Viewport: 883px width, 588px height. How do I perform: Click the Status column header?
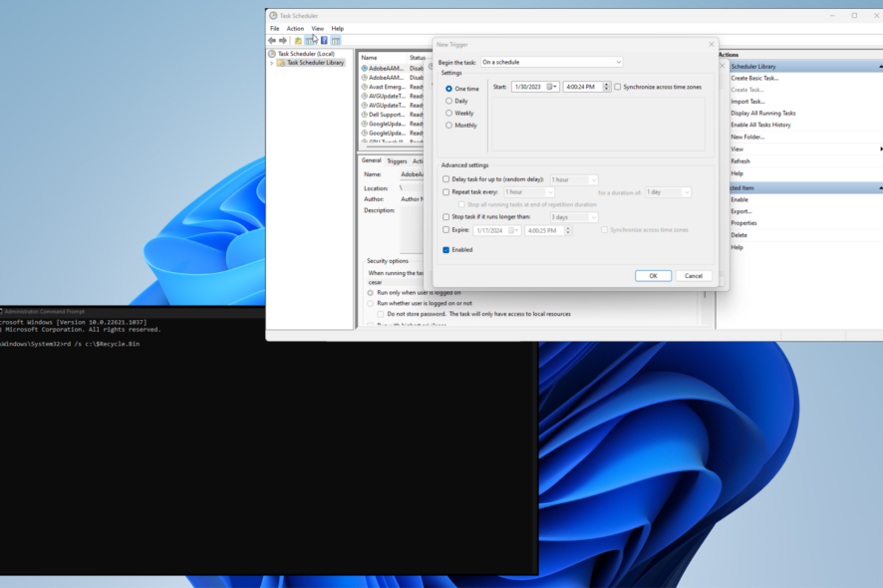pyautogui.click(x=417, y=58)
